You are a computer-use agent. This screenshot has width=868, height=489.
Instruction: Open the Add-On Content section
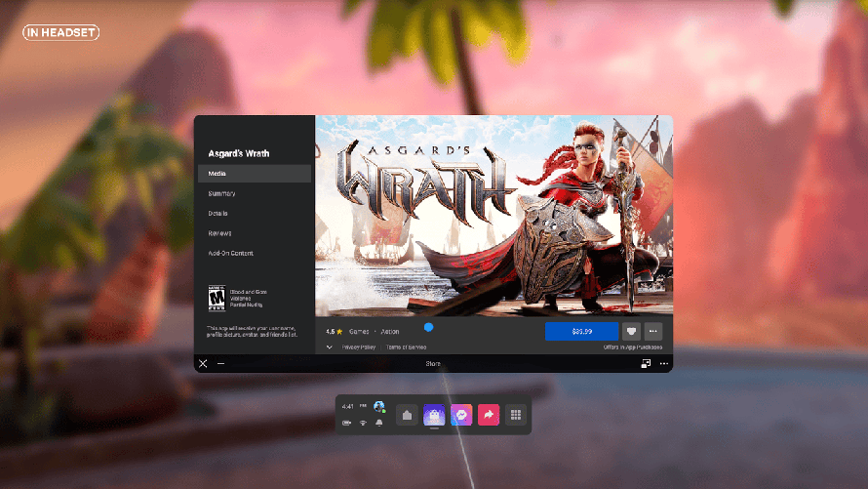tap(230, 253)
